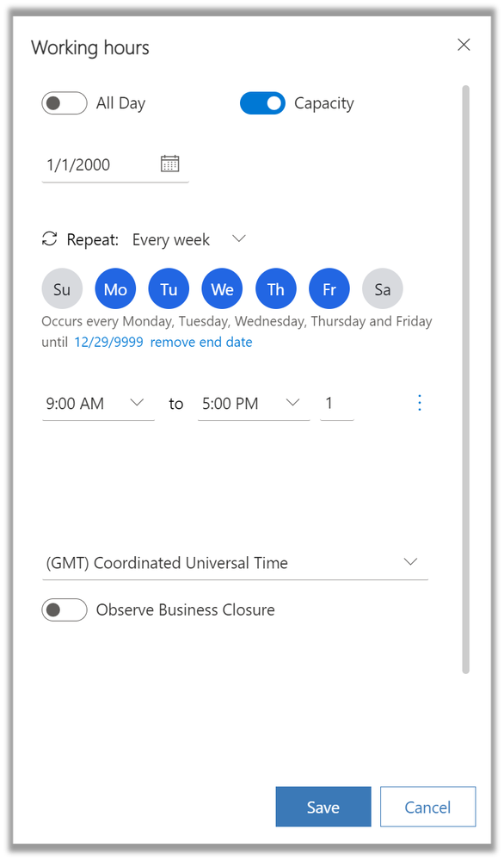
Task: Open the calendar date picker icon
Action: (169, 164)
